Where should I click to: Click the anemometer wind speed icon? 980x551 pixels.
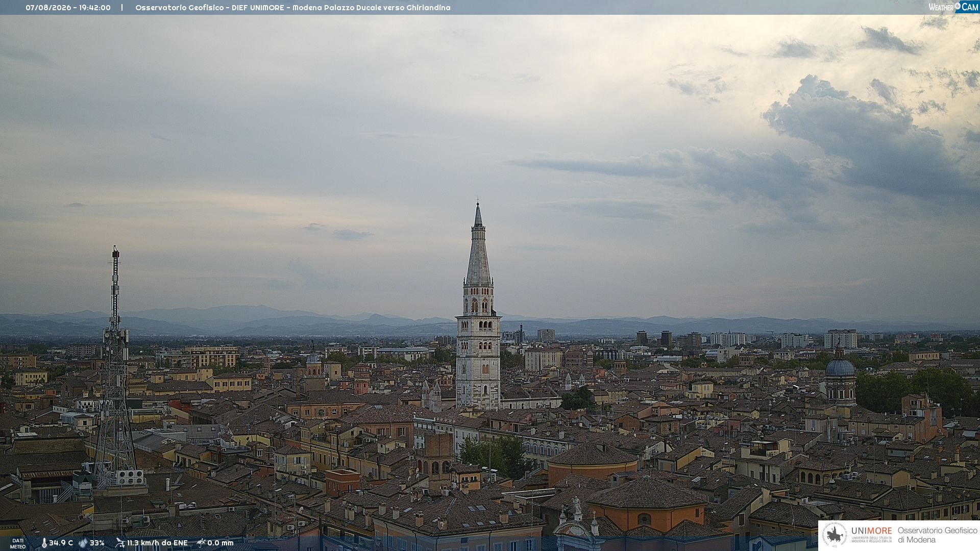point(120,543)
